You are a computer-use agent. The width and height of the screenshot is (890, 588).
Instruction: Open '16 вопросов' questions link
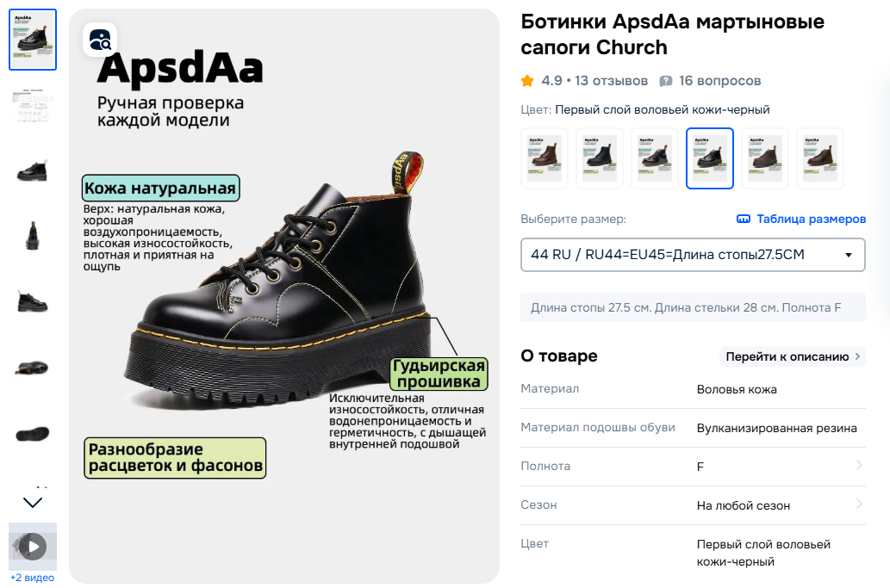coord(719,81)
